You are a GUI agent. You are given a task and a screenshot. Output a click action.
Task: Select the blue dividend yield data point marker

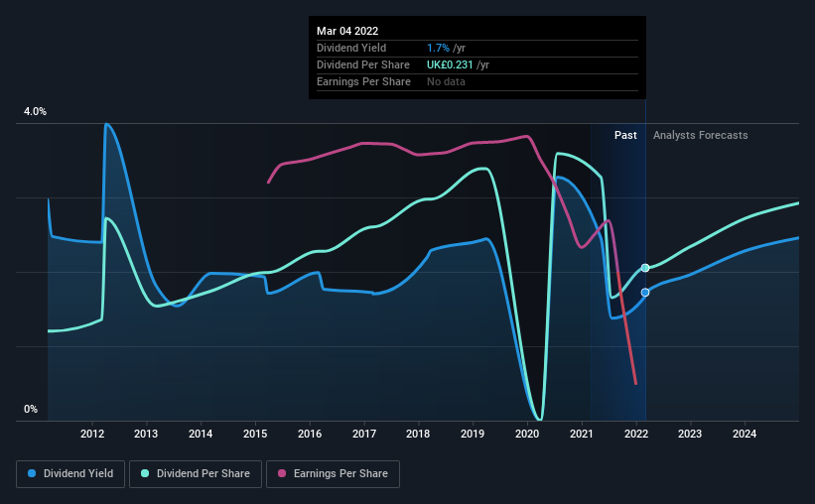[x=645, y=293]
